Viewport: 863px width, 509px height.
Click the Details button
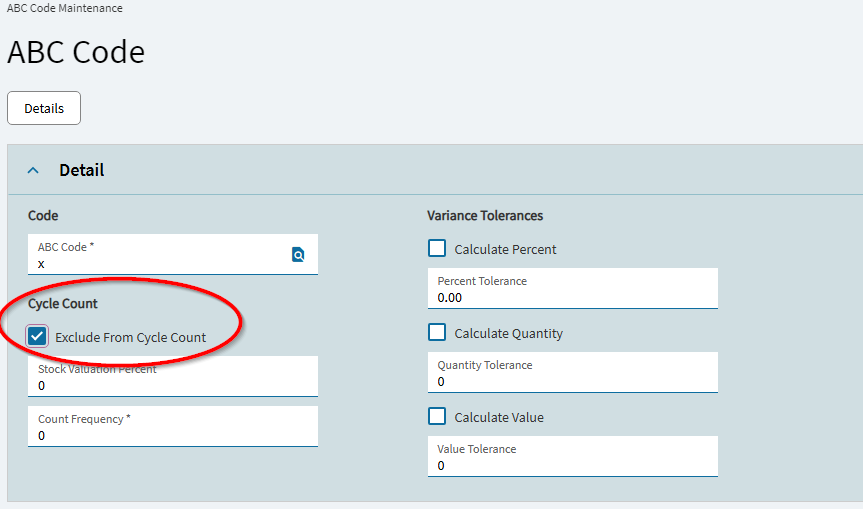point(44,108)
